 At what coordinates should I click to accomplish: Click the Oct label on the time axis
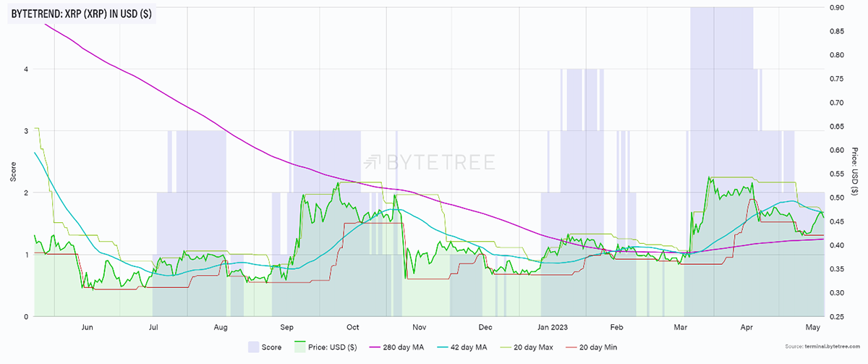coord(354,327)
